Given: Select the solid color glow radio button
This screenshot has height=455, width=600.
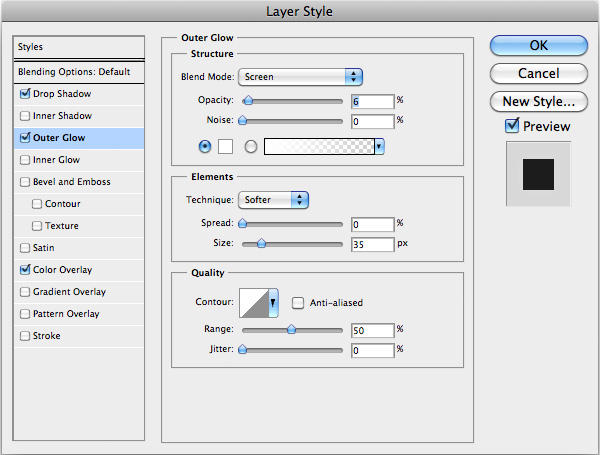Looking at the screenshot, I should (205, 147).
